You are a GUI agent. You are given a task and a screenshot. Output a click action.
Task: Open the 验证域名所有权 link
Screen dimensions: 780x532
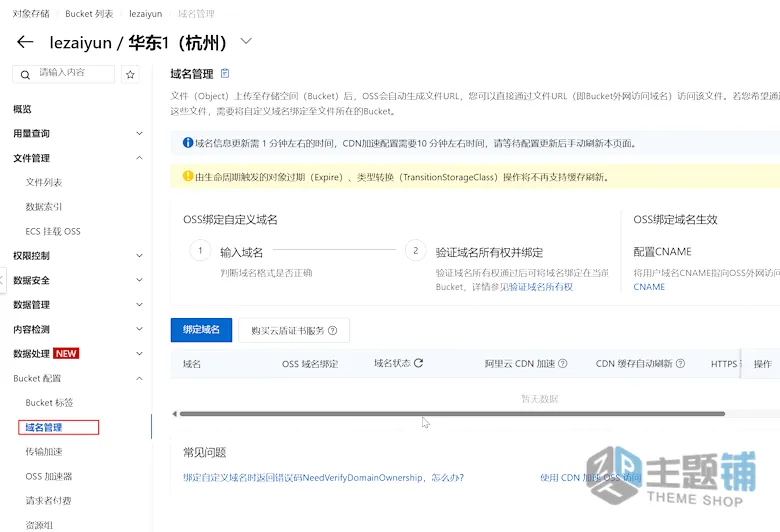click(x=541, y=287)
